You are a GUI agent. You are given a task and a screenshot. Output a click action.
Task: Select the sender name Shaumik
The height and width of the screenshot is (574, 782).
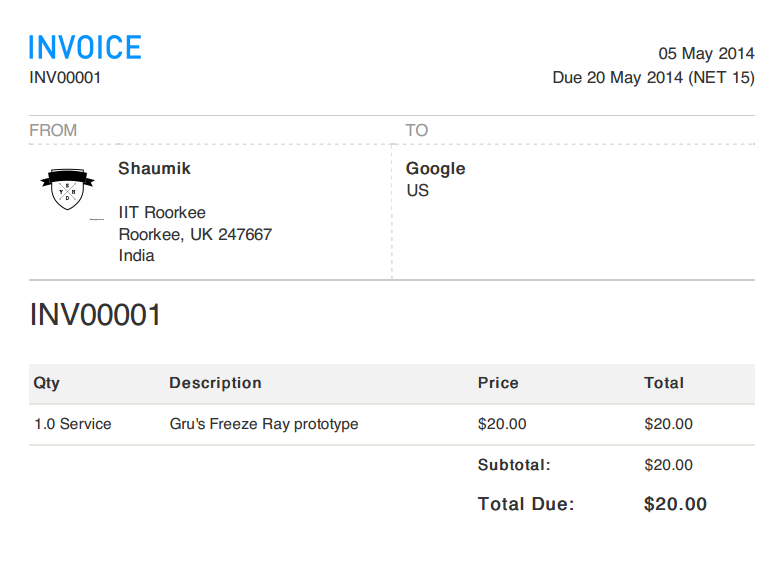(154, 168)
